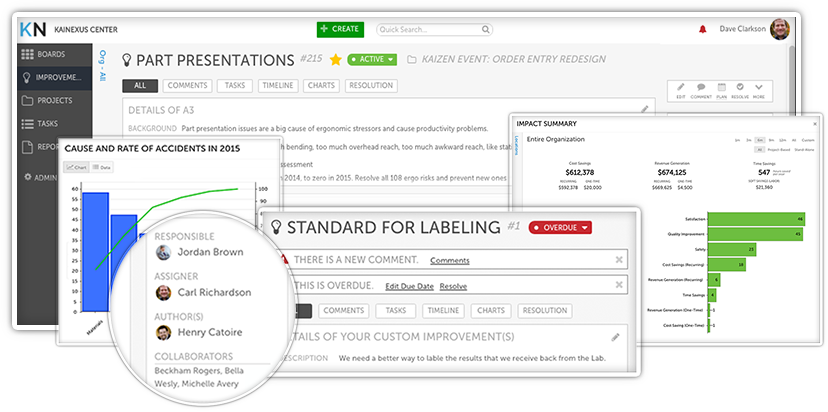828x412 pixels.
Task: Open Projects in the sidebar
Action: pos(54,100)
